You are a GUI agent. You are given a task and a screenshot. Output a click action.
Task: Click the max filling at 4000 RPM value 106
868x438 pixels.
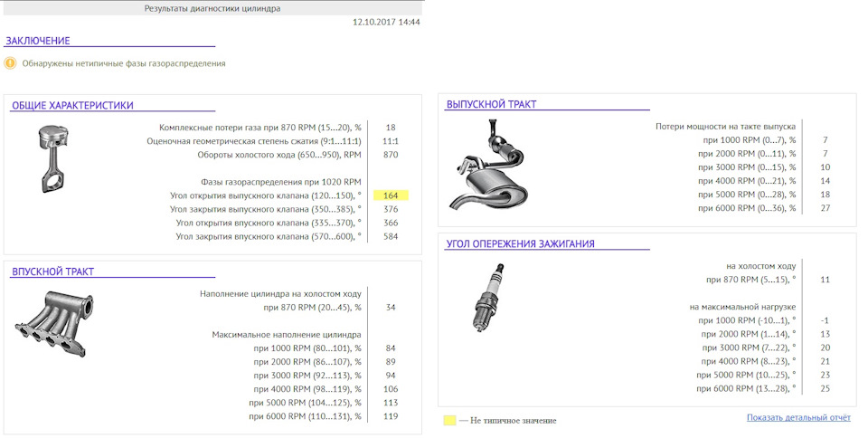[391, 389]
